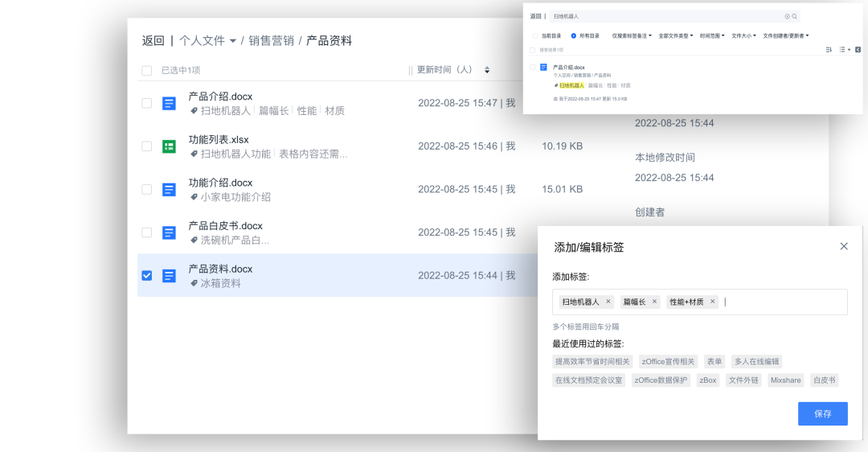Click the document icon of 功能介绍.docx
Viewport: 868px width, 452px height.
[x=169, y=190]
